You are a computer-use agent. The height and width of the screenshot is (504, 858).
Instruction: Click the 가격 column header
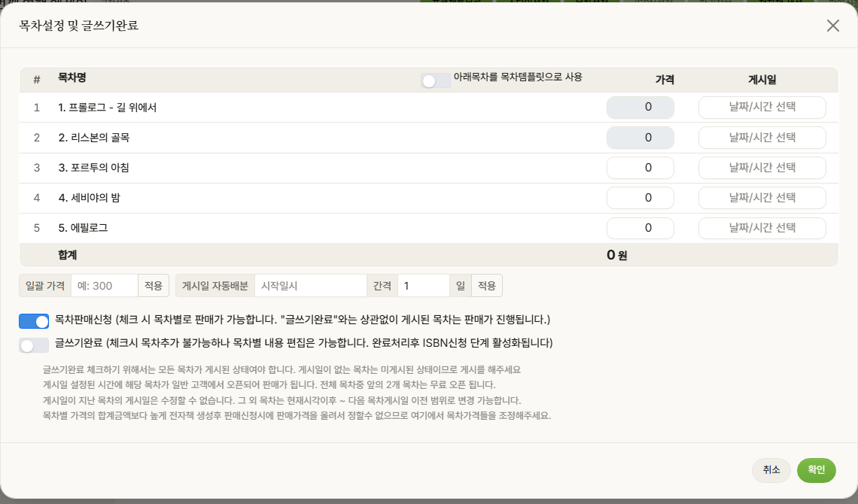(x=665, y=80)
